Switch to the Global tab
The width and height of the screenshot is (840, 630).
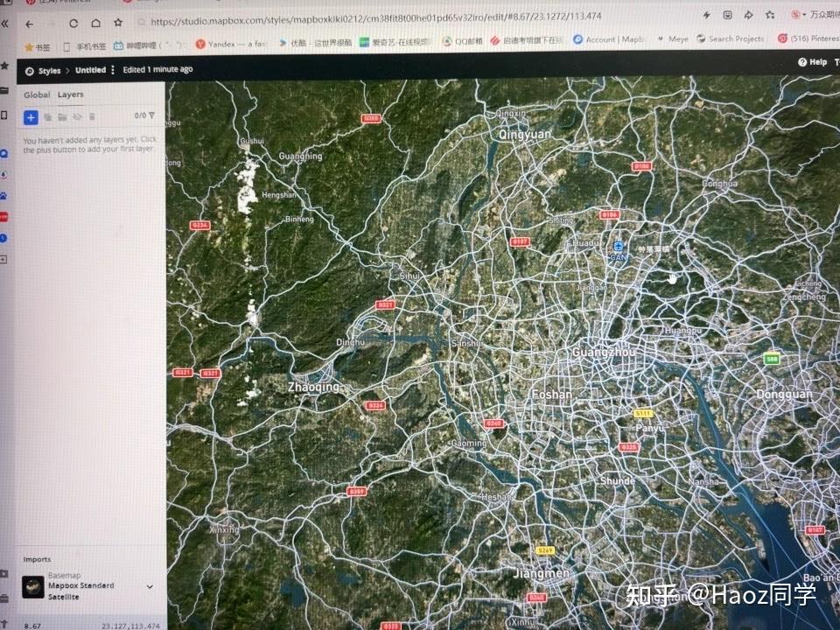pos(37,94)
